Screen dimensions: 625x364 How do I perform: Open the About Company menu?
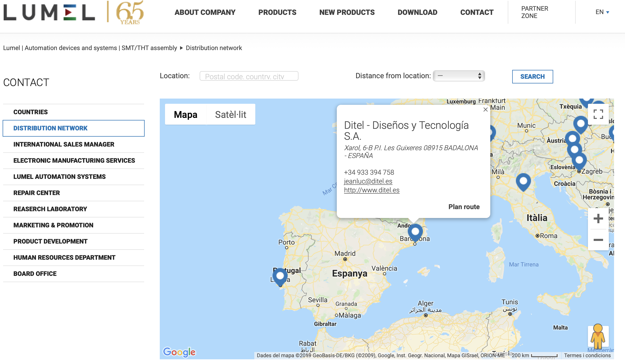(205, 12)
